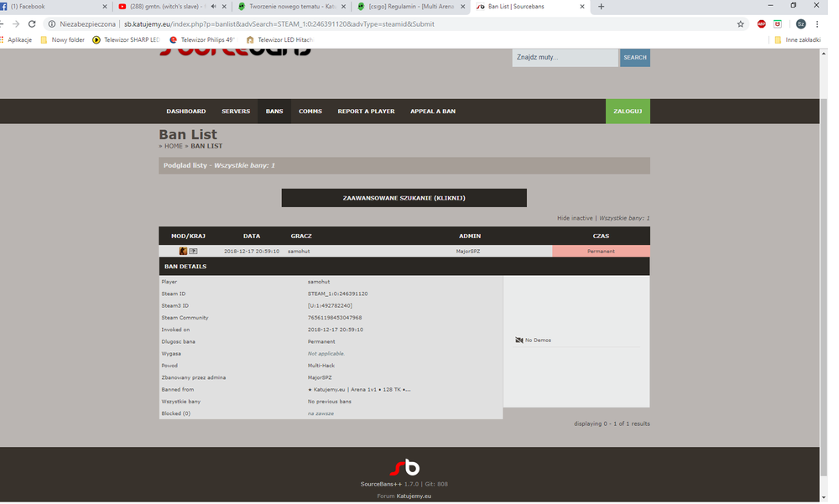
Task: Follow the HOME breadcrumb link
Action: (173, 146)
